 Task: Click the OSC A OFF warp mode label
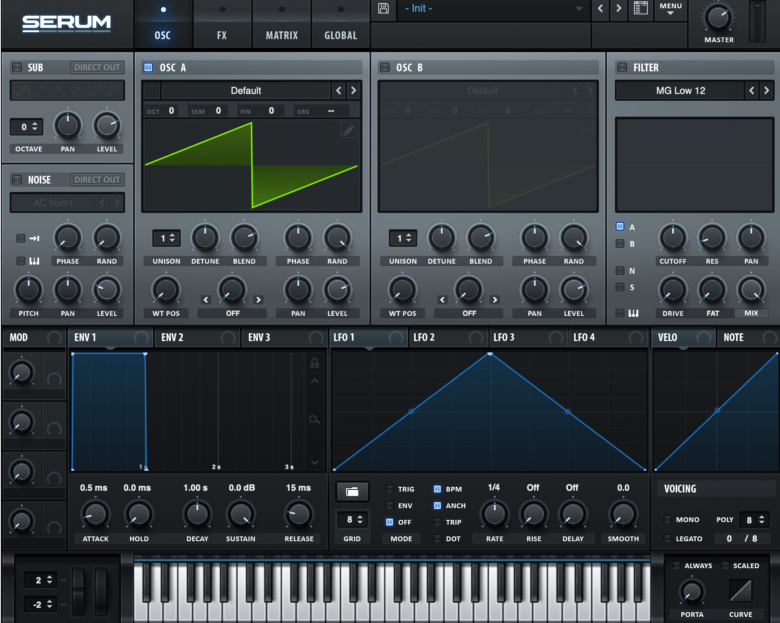click(232, 313)
